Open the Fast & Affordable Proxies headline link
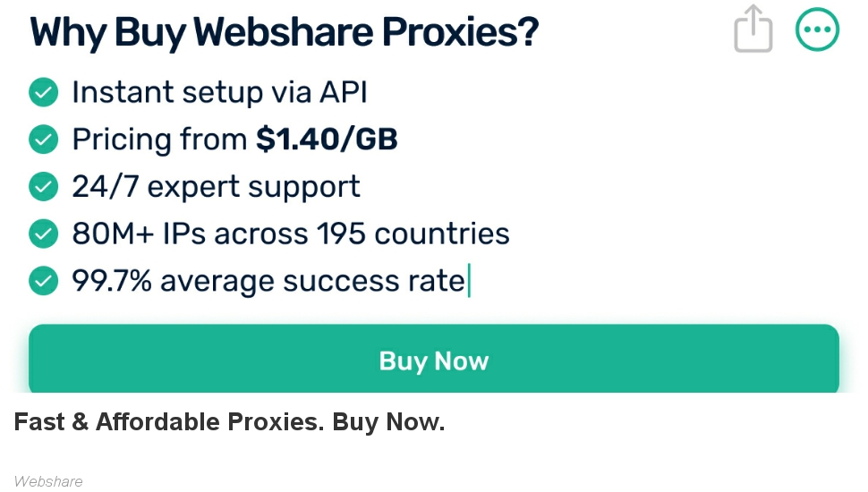Viewport: 868px width, 492px height. point(229,422)
